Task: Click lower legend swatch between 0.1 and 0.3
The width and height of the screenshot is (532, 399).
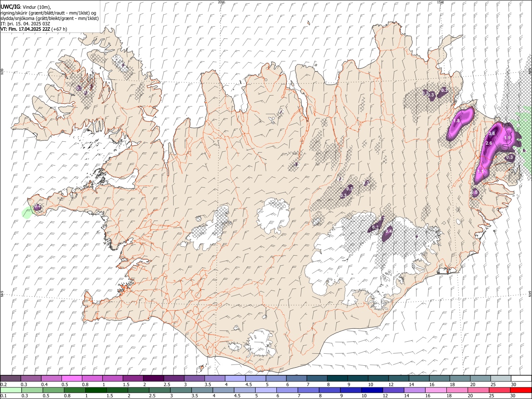Action: (x=10, y=390)
